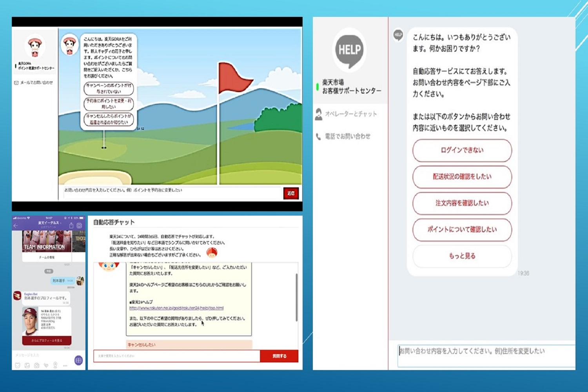
Task: Click the 今日 date separator in Viber
Action: [49, 271]
